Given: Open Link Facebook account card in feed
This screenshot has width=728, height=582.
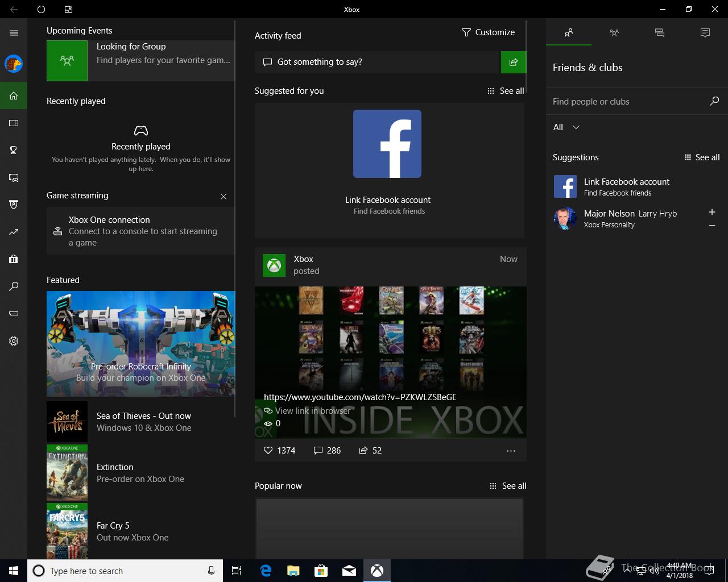Looking at the screenshot, I should click(x=390, y=170).
